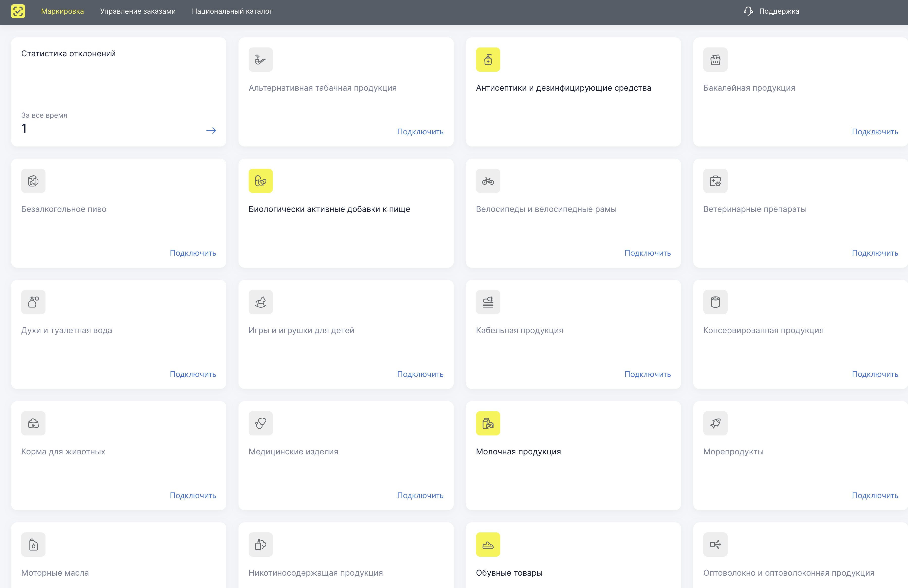Open deviation statistics via the arrow icon
The image size is (908, 588).
[x=211, y=131]
